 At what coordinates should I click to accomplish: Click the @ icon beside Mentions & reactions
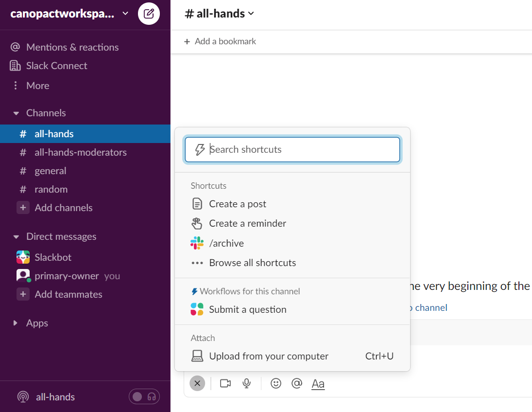click(x=15, y=47)
